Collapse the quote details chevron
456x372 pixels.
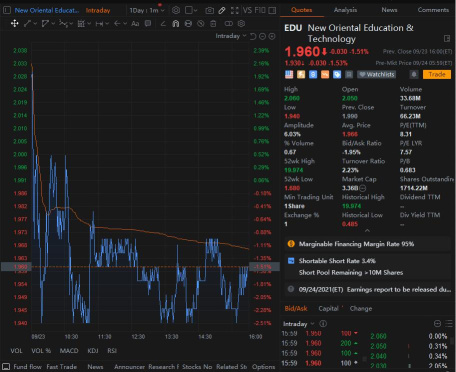point(367,230)
